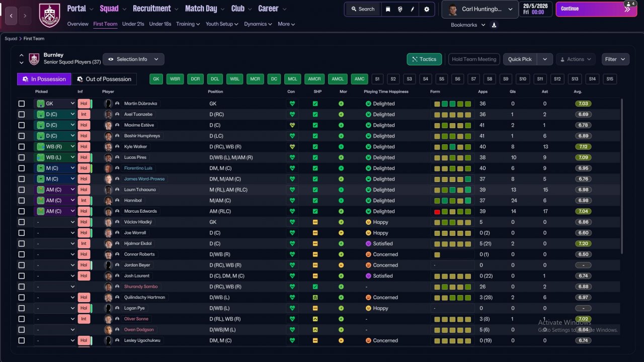644x362 pixels.
Task: Open the GK picked position dropdown for Dúbravka
Action: [55, 104]
